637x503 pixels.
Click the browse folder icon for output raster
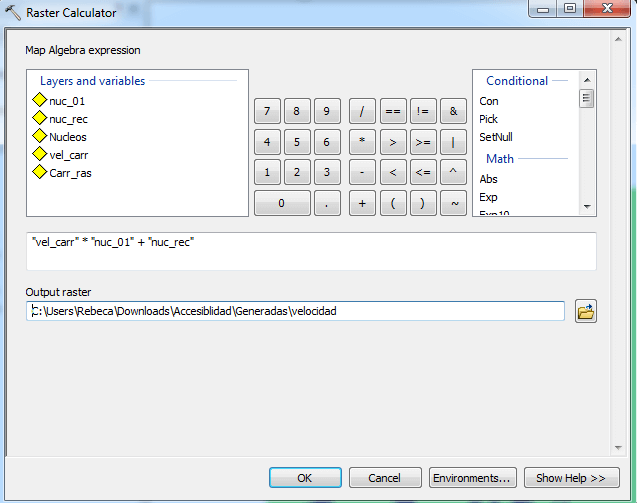coord(586,312)
